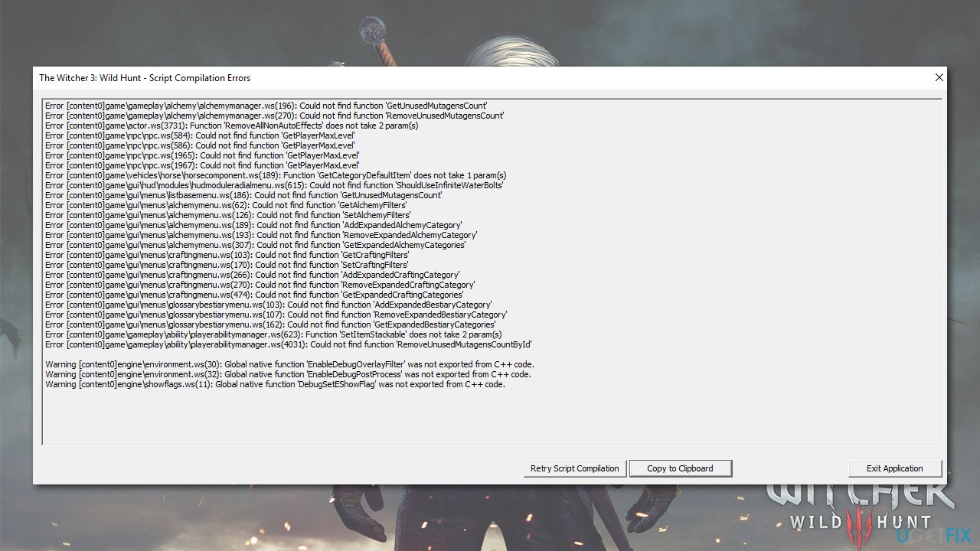Select the showflags.ws DebugSetEShowFlag warning line
The height and width of the screenshot is (551, 980).
276,383
